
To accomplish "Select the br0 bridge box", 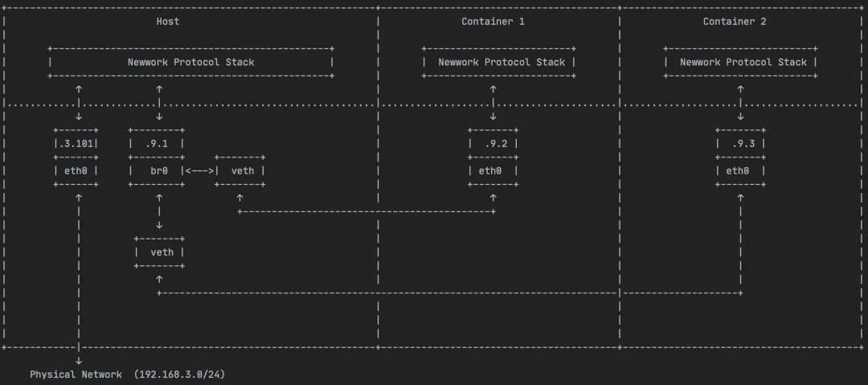I will coord(157,170).
